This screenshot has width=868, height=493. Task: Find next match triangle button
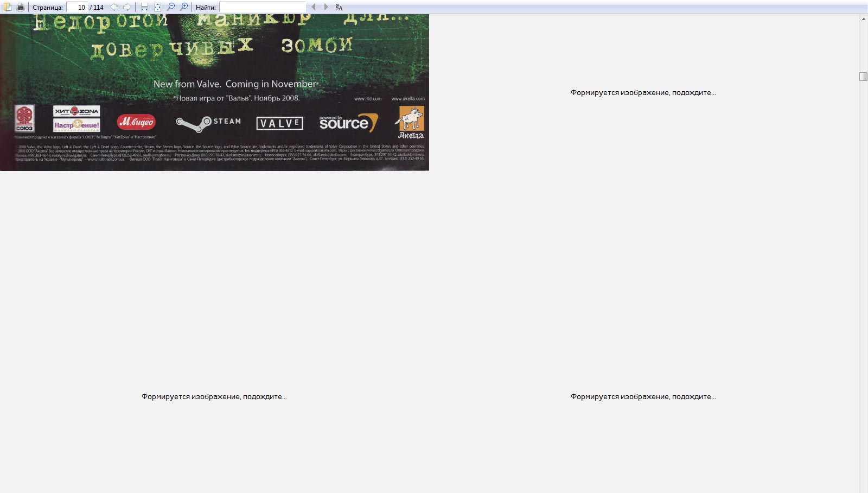(x=326, y=7)
